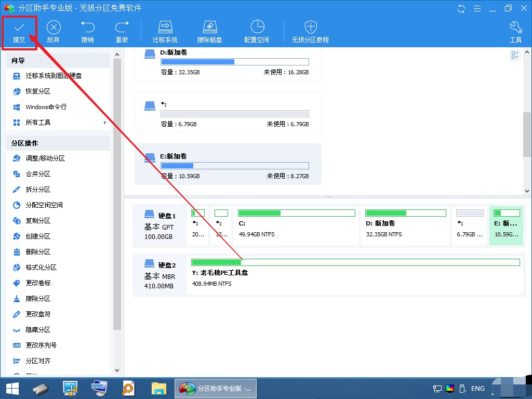Click the 提交 (Apply) toolbar button

tap(19, 32)
